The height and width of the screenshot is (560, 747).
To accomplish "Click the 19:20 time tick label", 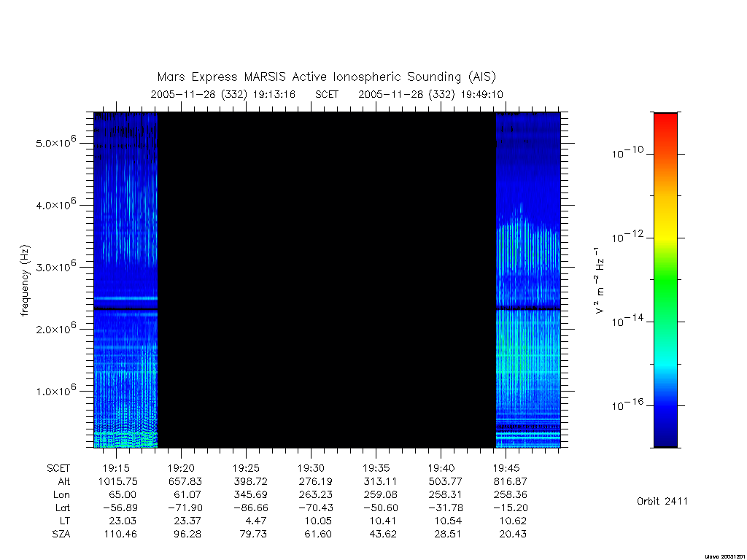I will tap(181, 468).
